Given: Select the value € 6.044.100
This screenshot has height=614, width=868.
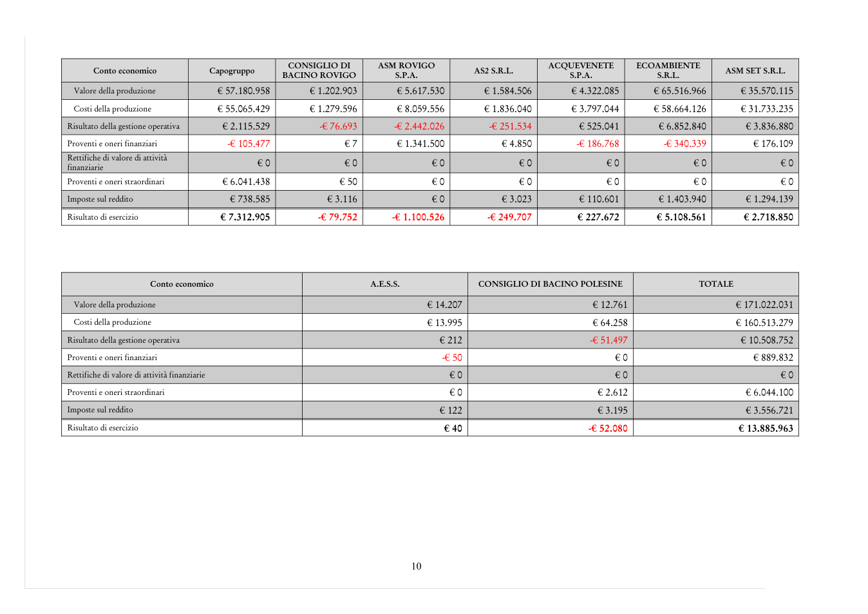Looking at the screenshot, I should coord(769,392).
